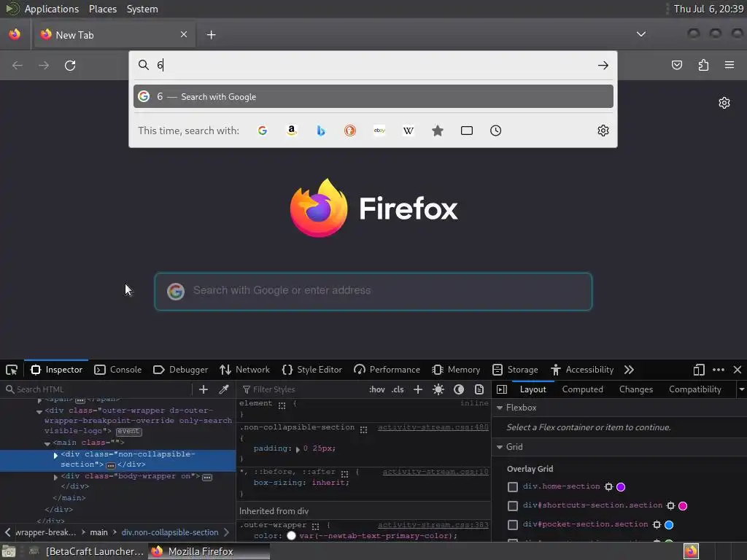Open Firefox View pinned icon
The image size is (747, 560).
pos(15,34)
